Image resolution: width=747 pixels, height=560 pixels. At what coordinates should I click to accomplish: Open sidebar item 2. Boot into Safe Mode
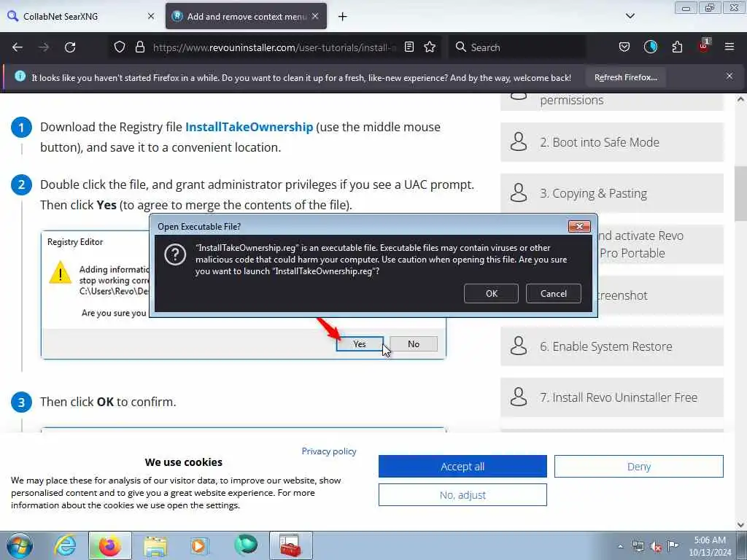[x=612, y=142]
